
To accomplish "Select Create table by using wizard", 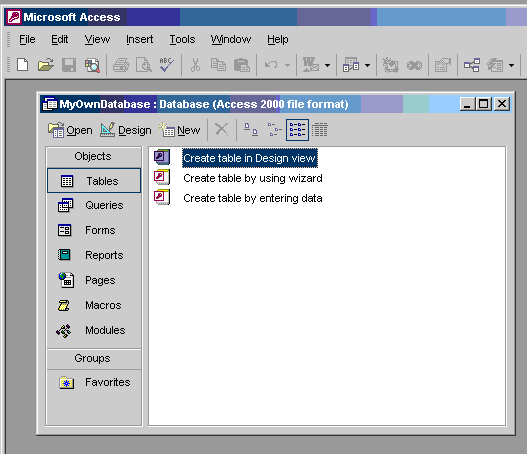I will pos(253,178).
